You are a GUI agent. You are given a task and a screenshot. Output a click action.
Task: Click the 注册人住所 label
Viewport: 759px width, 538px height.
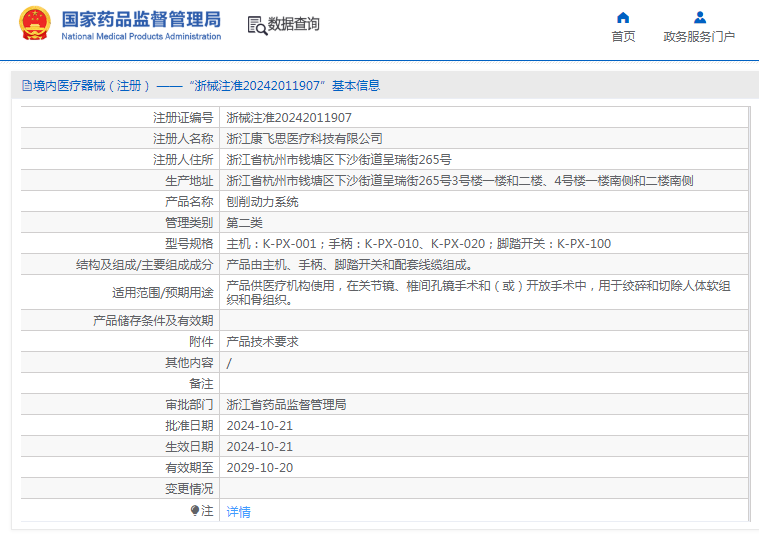[183, 160]
